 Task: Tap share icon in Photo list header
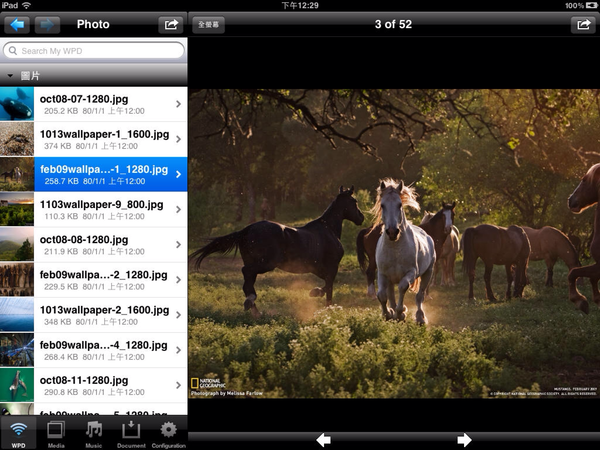pyautogui.click(x=170, y=24)
